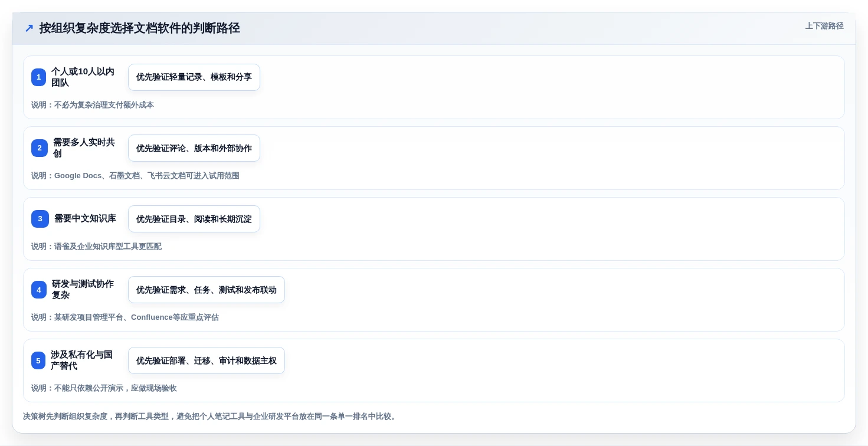
Task: Click the note 语雀及企业知识库型工具更匹配
Action: (x=96, y=247)
